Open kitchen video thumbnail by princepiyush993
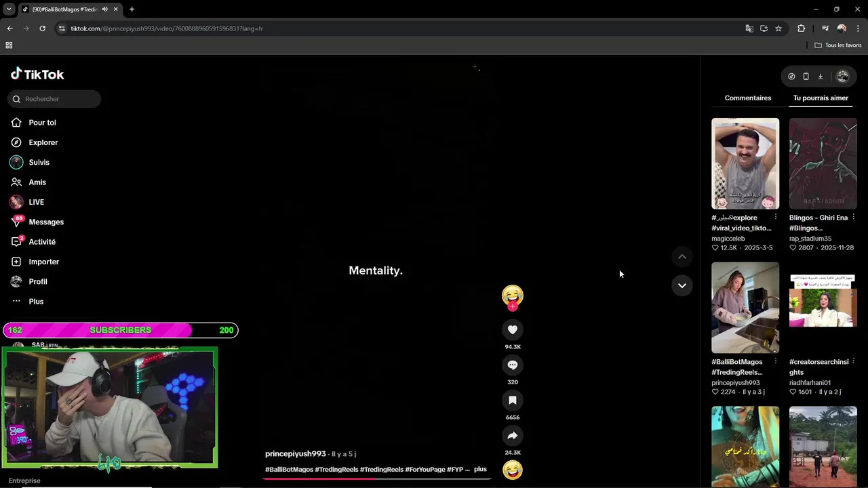868x488 pixels. pos(745,308)
